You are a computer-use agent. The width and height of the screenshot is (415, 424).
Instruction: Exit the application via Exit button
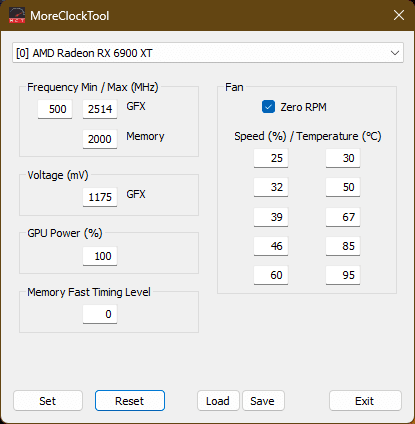365,401
